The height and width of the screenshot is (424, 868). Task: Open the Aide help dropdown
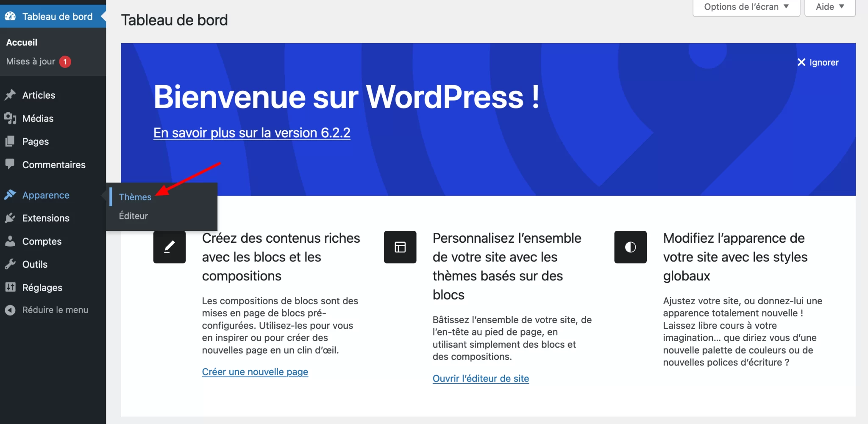pyautogui.click(x=829, y=7)
